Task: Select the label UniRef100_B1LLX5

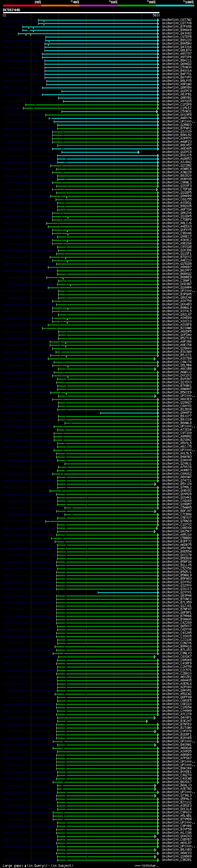Action: (x=176, y=565)
